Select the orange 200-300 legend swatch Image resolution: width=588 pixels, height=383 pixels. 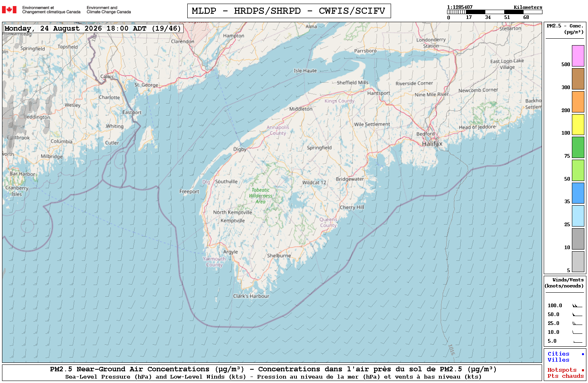578,102
